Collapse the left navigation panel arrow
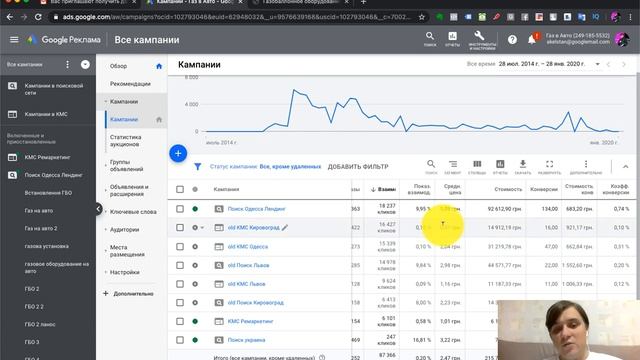This screenshot has height=360, width=640. (x=98, y=209)
